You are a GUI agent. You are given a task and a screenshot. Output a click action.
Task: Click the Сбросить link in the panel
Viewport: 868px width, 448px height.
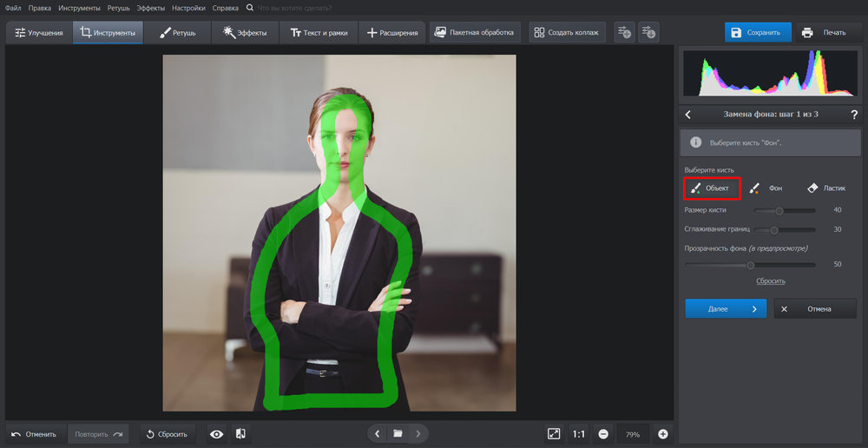(771, 281)
